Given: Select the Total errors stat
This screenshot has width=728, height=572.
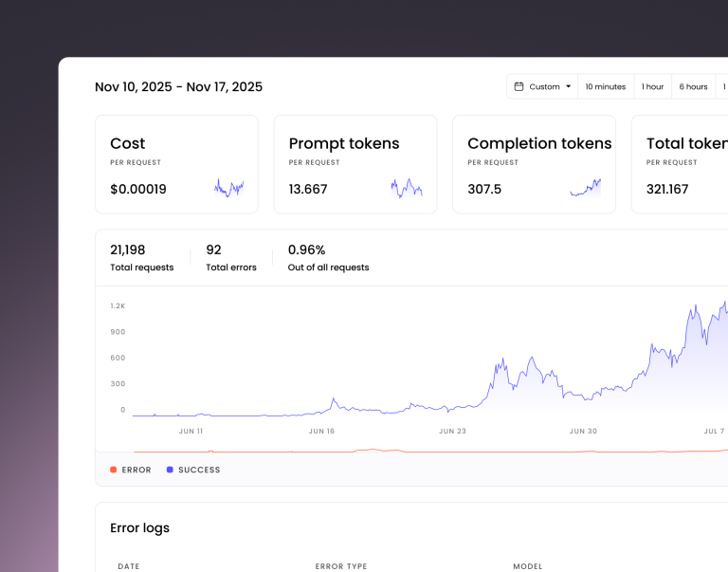Looking at the screenshot, I should [x=231, y=258].
